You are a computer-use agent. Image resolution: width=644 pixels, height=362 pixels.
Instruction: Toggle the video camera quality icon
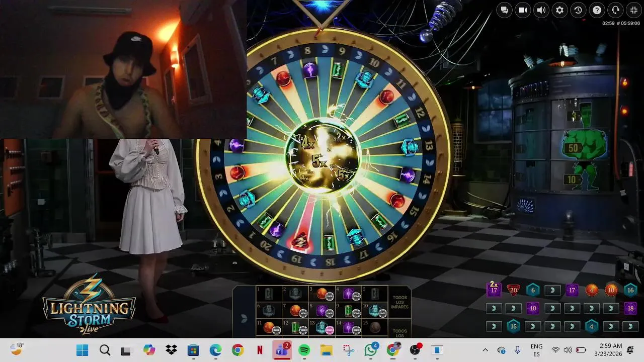coord(523,10)
